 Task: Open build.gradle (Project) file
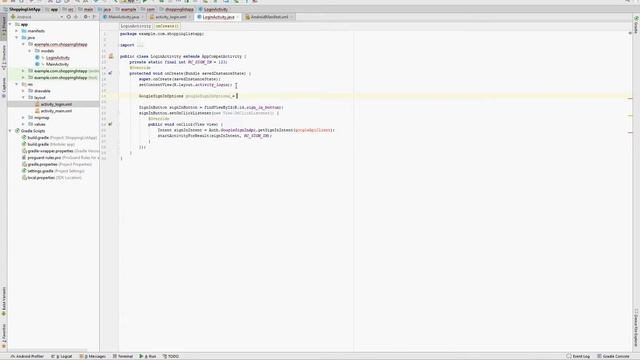pos(59,138)
